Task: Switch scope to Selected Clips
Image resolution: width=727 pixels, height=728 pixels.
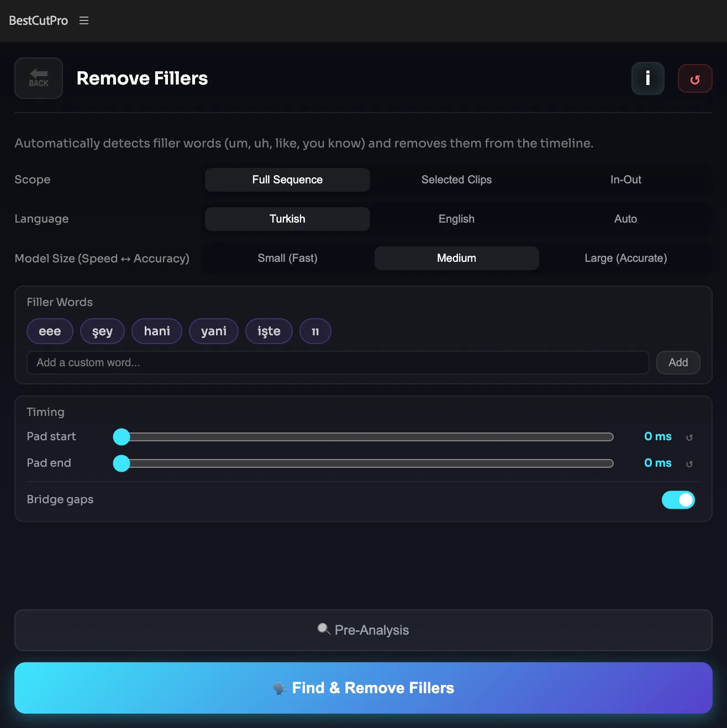Action: click(x=456, y=180)
